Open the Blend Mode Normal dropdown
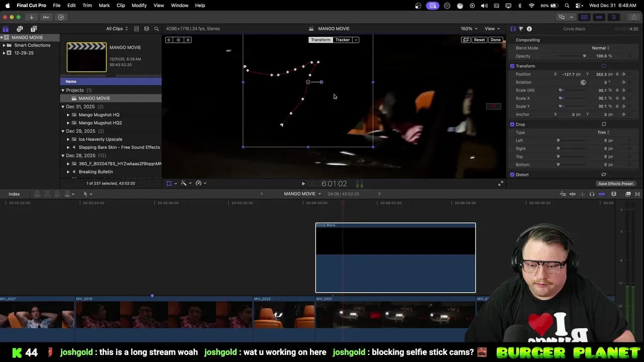The height and width of the screenshot is (362, 644). point(600,48)
